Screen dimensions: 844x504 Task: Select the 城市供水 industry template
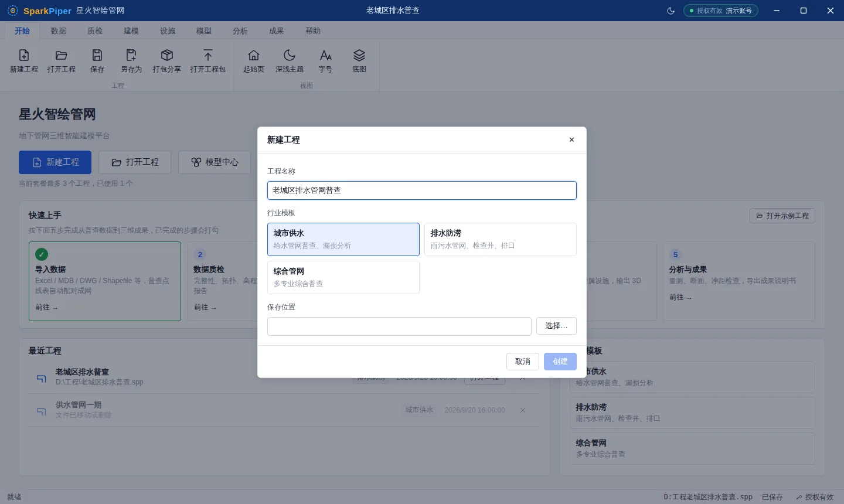[343, 239]
